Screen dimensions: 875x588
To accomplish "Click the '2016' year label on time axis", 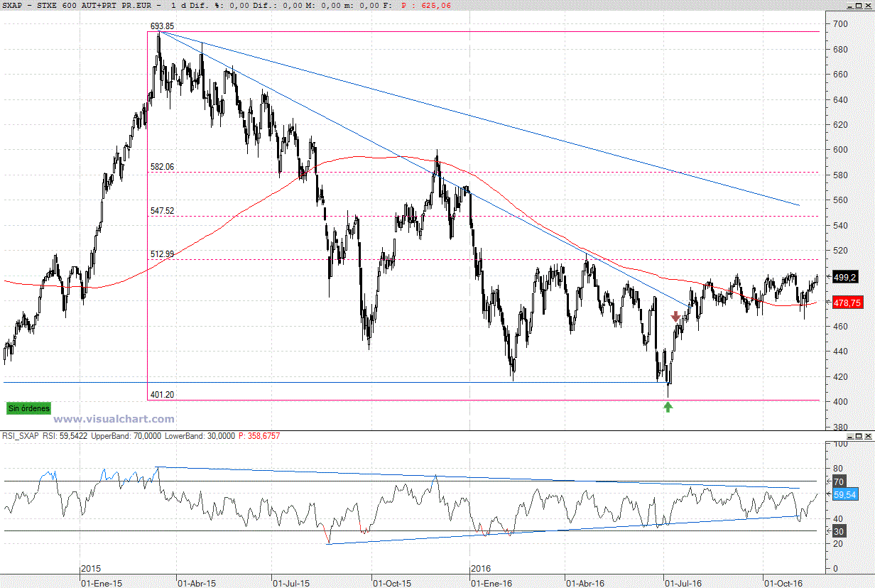I will coord(481,569).
